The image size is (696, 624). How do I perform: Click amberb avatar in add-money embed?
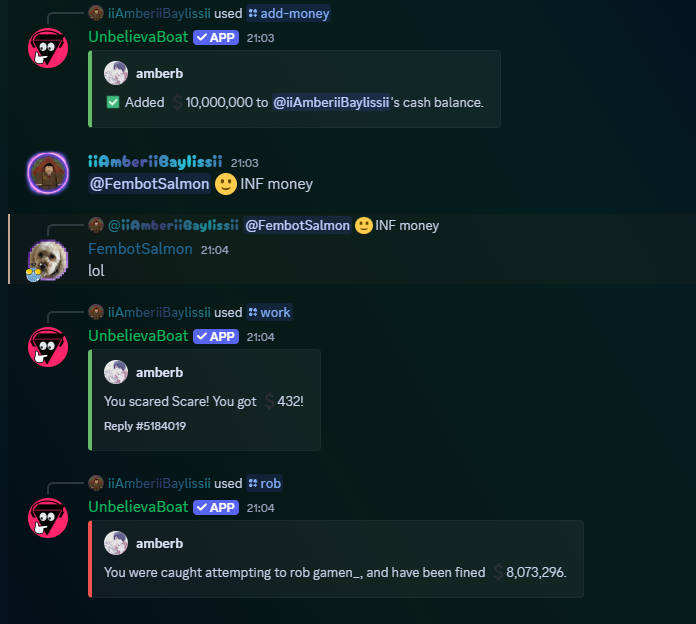(116, 73)
